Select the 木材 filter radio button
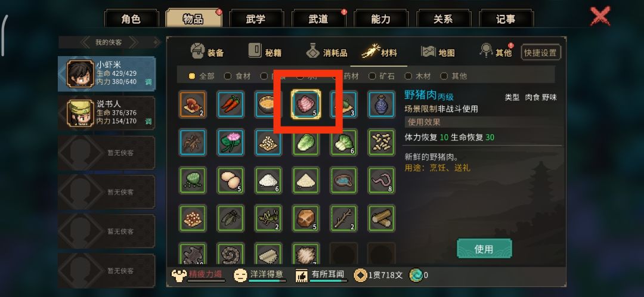This screenshot has width=644, height=297. 408,76
